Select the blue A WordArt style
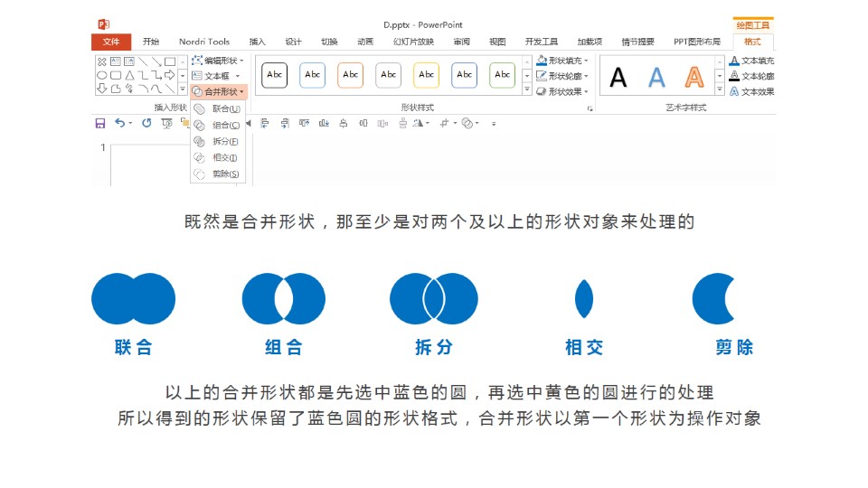Viewport: 868px width, 488px height. 656,77
